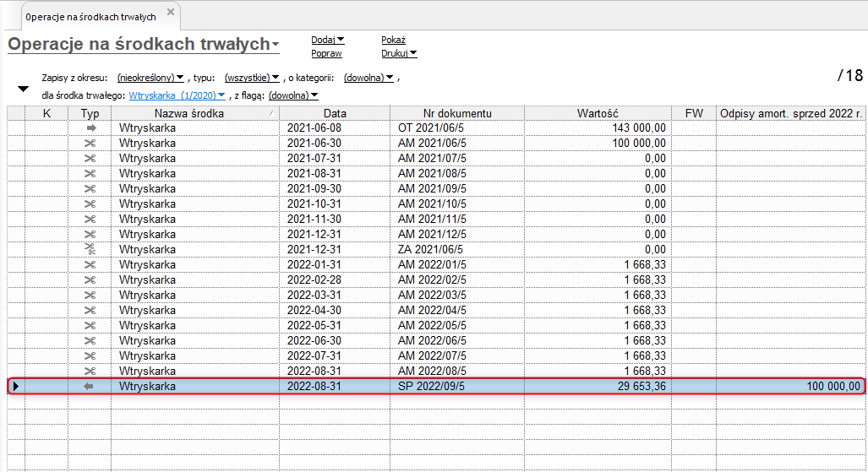This screenshot has height=472, width=868.
Task: Select the AM 2022/07/5 document cell
Action: pos(457,356)
